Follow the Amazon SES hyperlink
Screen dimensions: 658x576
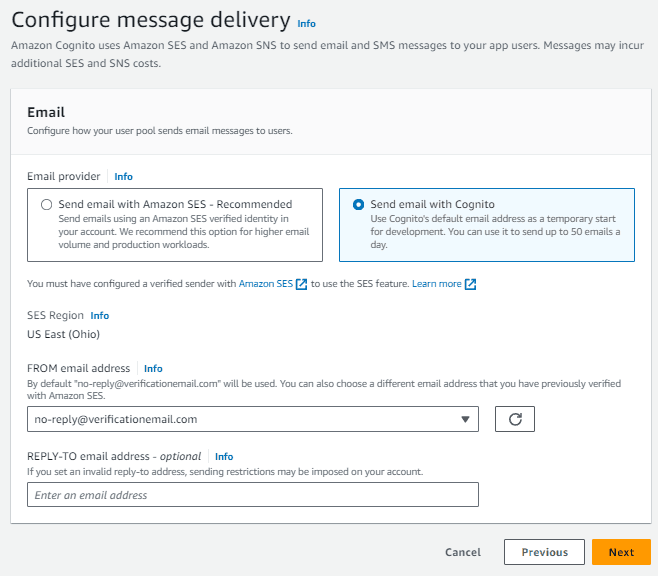pos(266,284)
